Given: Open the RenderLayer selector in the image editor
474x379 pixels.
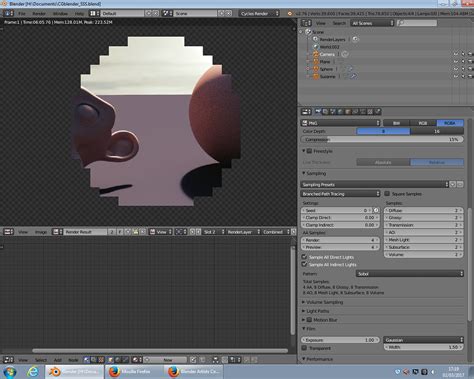Looking at the screenshot, I should coord(243,232).
